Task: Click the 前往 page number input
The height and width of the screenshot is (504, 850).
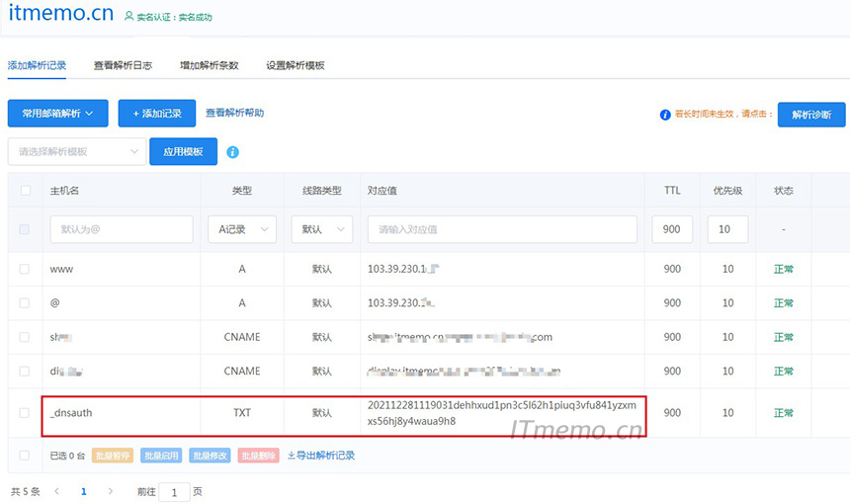Action: coord(175,492)
